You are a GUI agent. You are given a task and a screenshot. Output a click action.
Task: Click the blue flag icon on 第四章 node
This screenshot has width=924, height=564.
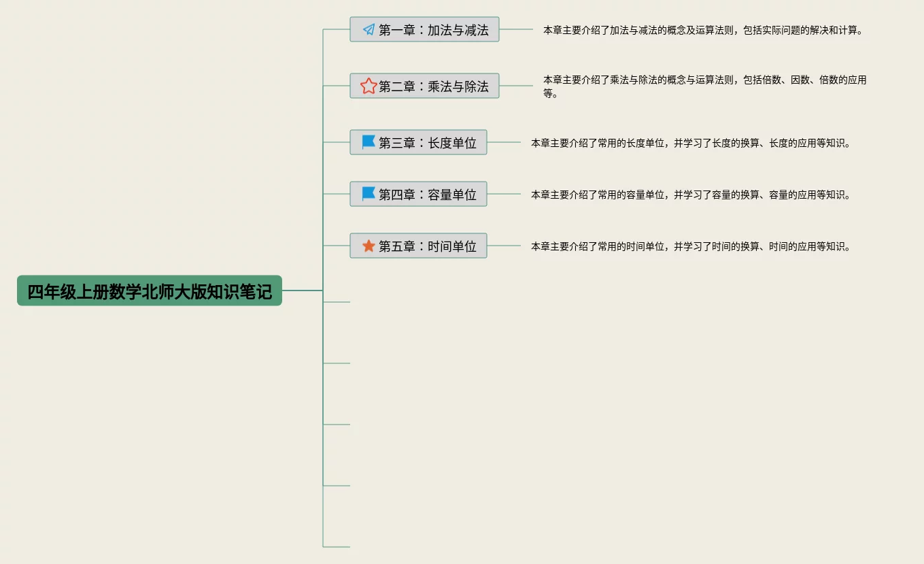point(369,194)
